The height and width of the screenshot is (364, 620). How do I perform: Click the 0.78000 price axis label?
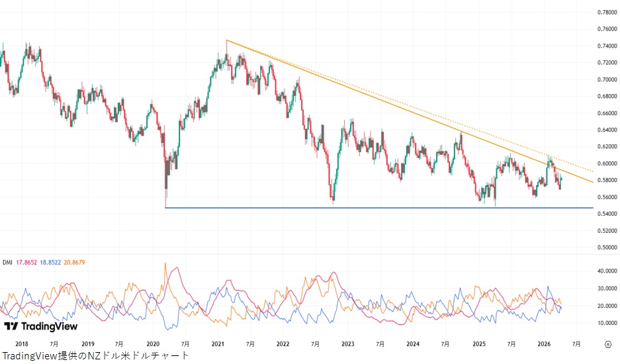click(x=607, y=12)
